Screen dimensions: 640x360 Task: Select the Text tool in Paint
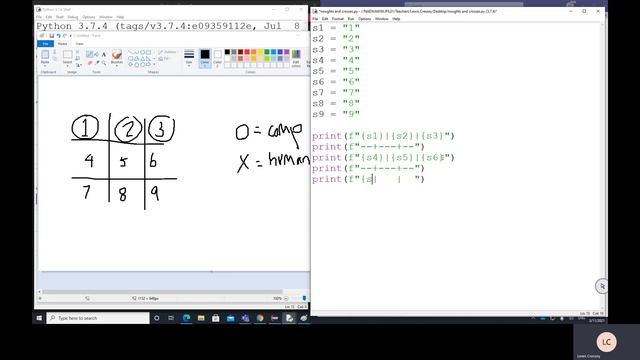104,55
